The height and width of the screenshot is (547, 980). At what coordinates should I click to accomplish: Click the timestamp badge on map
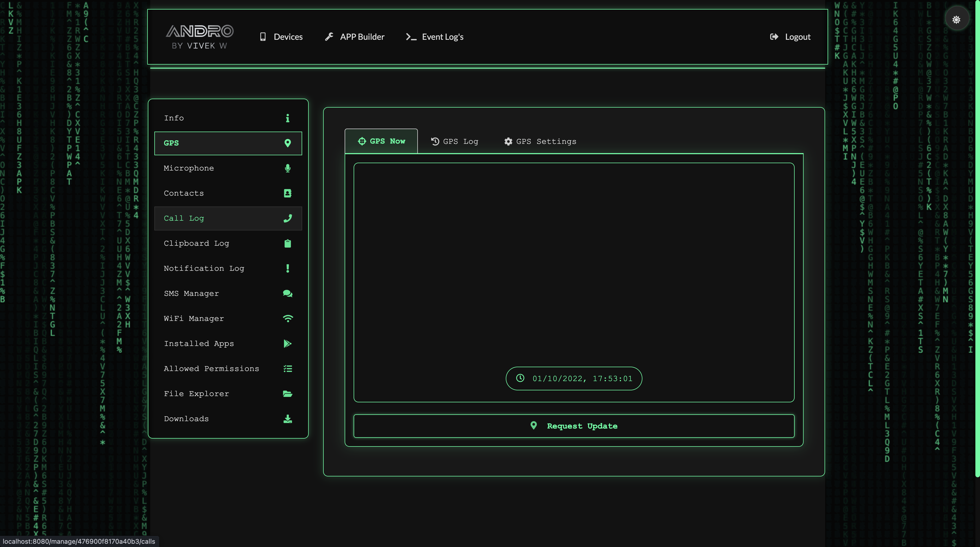click(574, 378)
